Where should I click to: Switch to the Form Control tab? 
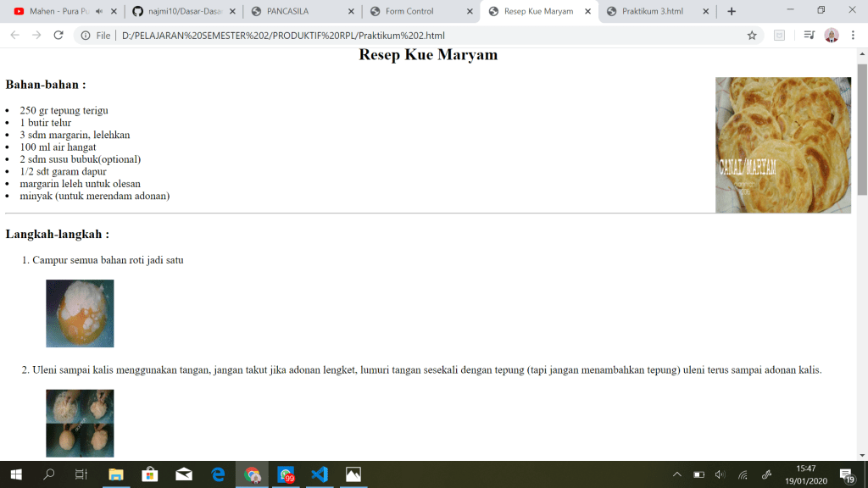(409, 11)
